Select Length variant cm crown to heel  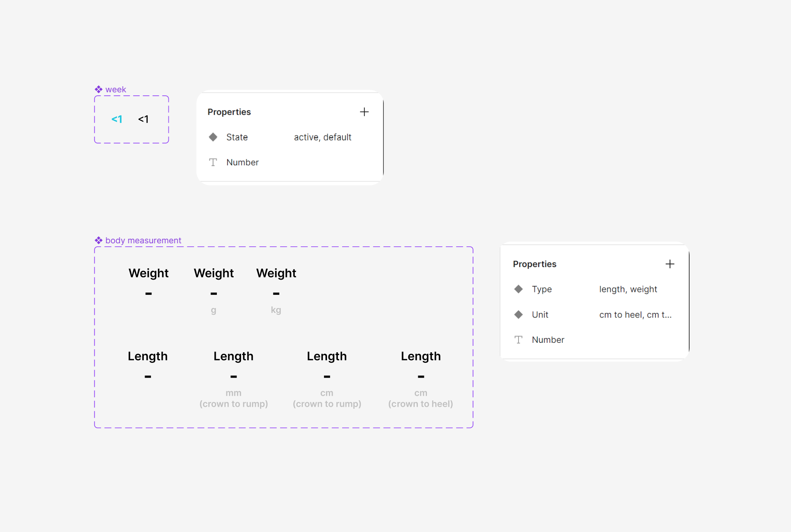420,378
